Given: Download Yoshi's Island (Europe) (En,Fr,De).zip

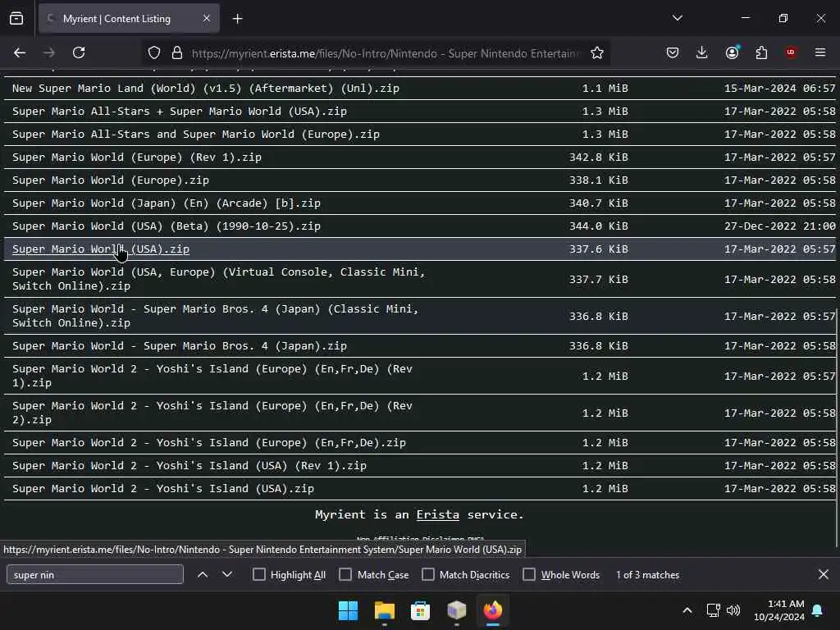Looking at the screenshot, I should [x=209, y=443].
